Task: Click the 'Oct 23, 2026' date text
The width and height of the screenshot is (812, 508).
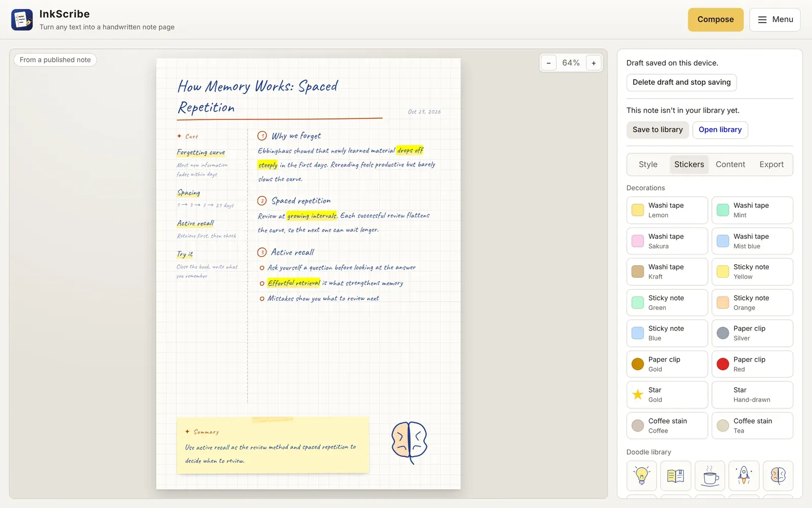Action: pos(424,112)
